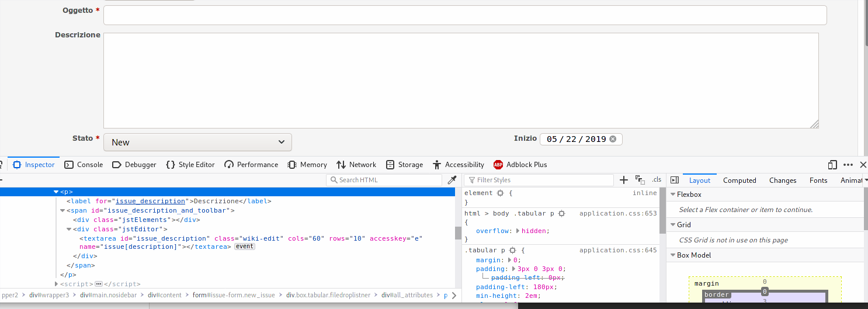This screenshot has height=309, width=868.
Task: Open the Storage tab
Action: 404,165
